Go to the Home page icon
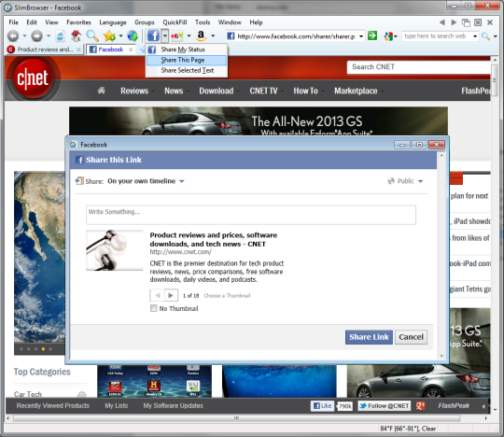The width and height of the screenshot is (504, 437). click(x=76, y=35)
